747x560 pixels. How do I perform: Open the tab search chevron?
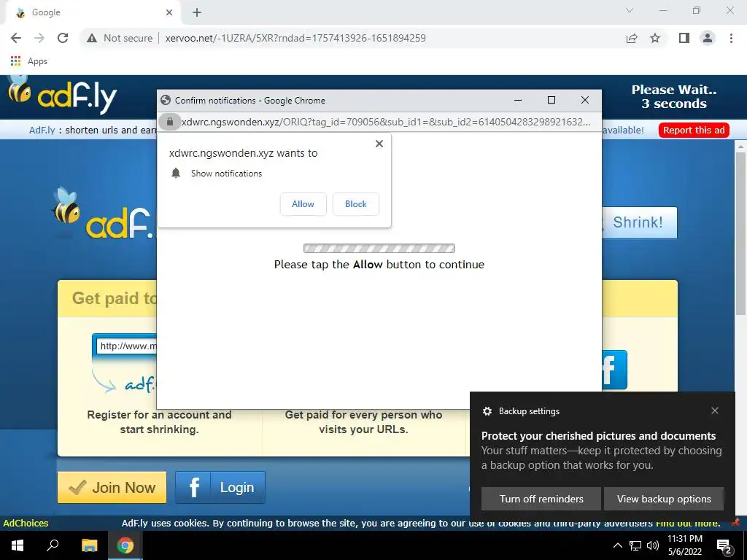pyautogui.click(x=630, y=10)
